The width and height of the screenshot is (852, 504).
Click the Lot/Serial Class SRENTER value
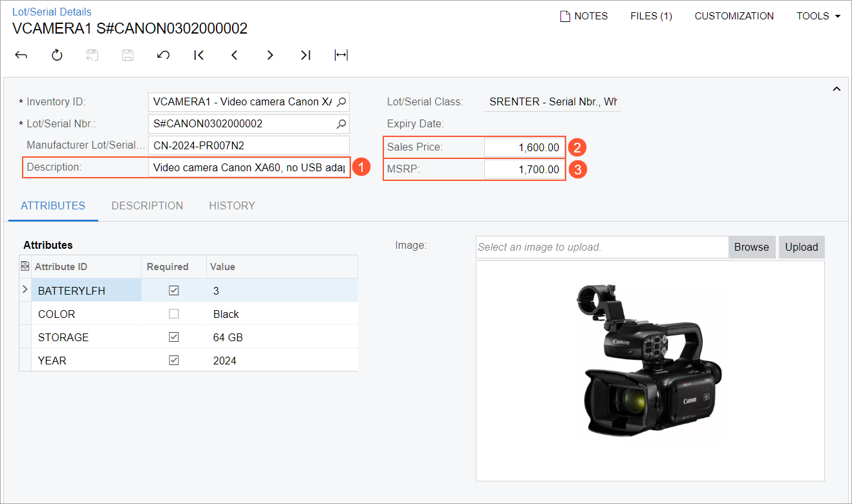553,101
